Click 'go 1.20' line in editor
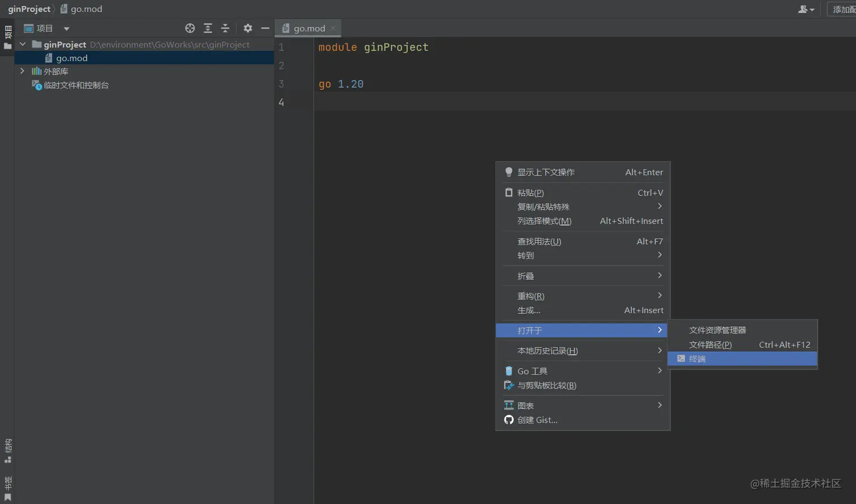Screen dimensions: 856x504 341,84
